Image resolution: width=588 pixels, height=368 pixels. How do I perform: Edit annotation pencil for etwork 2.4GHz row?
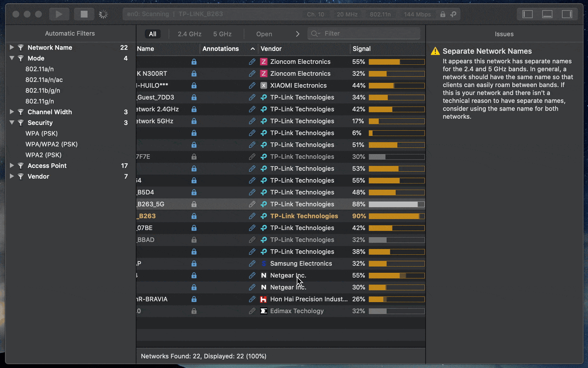(252, 109)
